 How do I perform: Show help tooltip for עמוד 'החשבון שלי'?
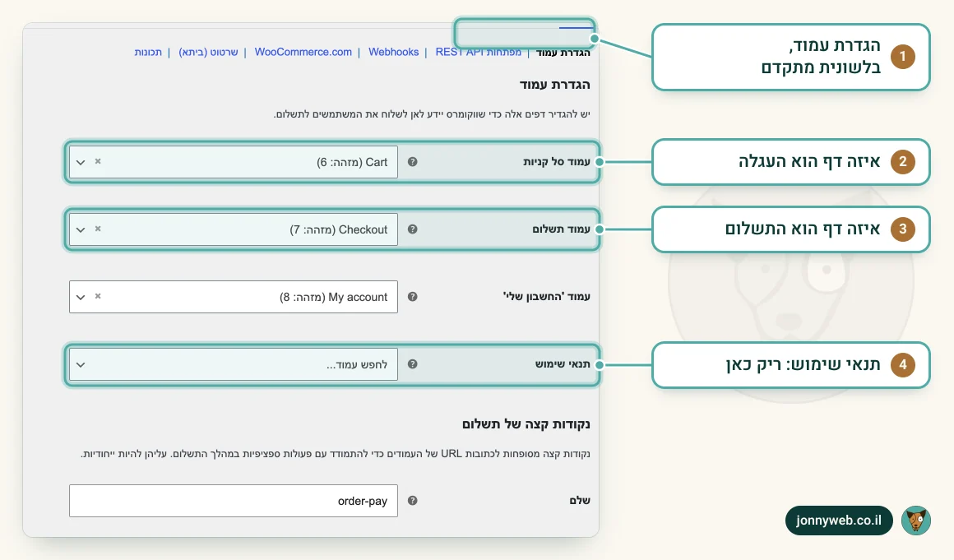(413, 297)
